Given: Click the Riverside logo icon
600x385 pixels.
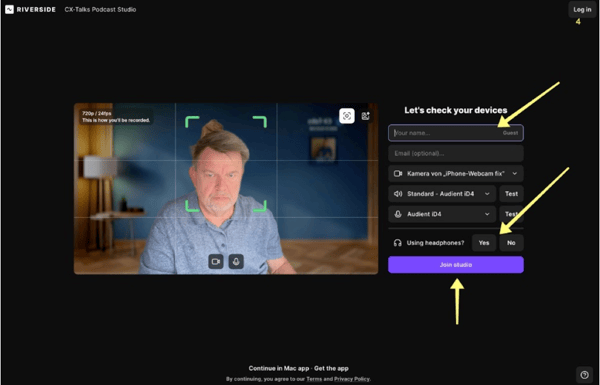Looking at the screenshot, I should (x=10, y=9).
